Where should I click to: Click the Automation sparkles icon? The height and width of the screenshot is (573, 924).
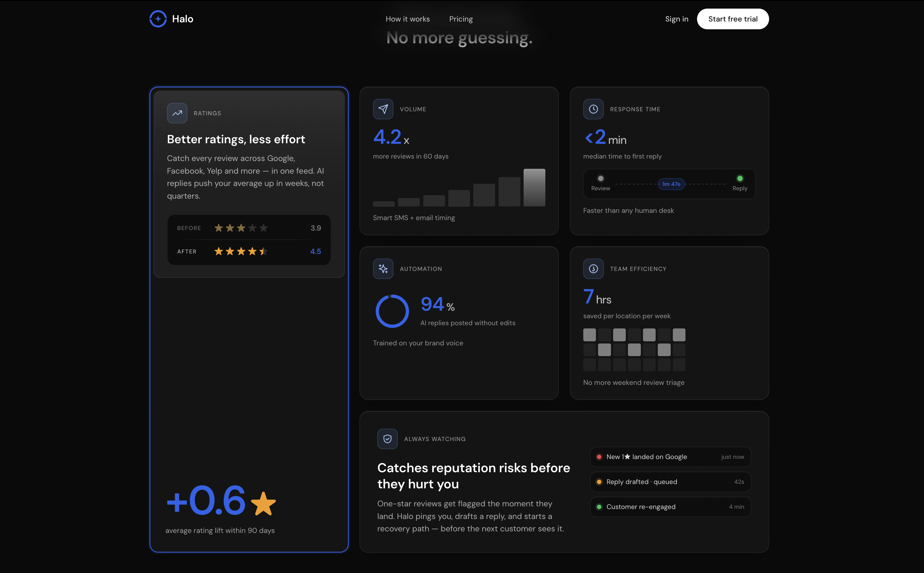coord(383,269)
